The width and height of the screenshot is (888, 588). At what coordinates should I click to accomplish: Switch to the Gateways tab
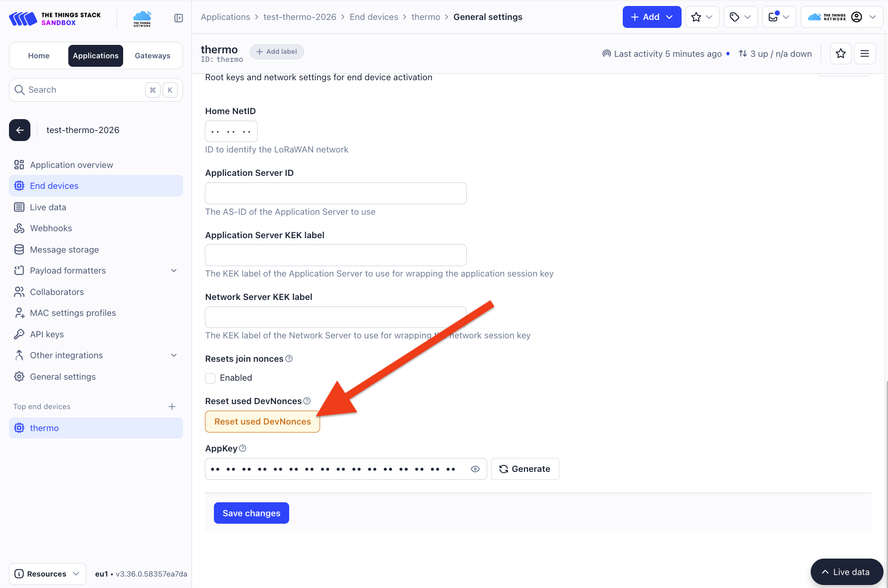[153, 56]
